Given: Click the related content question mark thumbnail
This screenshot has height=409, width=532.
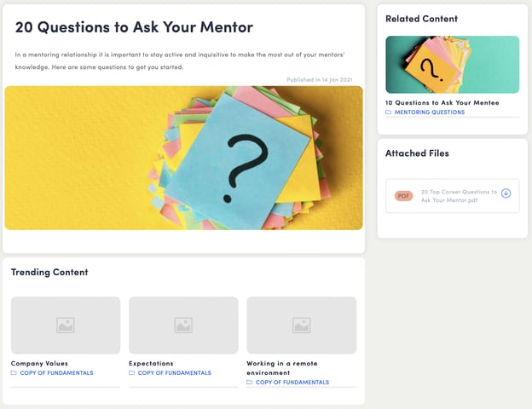Looking at the screenshot, I should coord(452,65).
